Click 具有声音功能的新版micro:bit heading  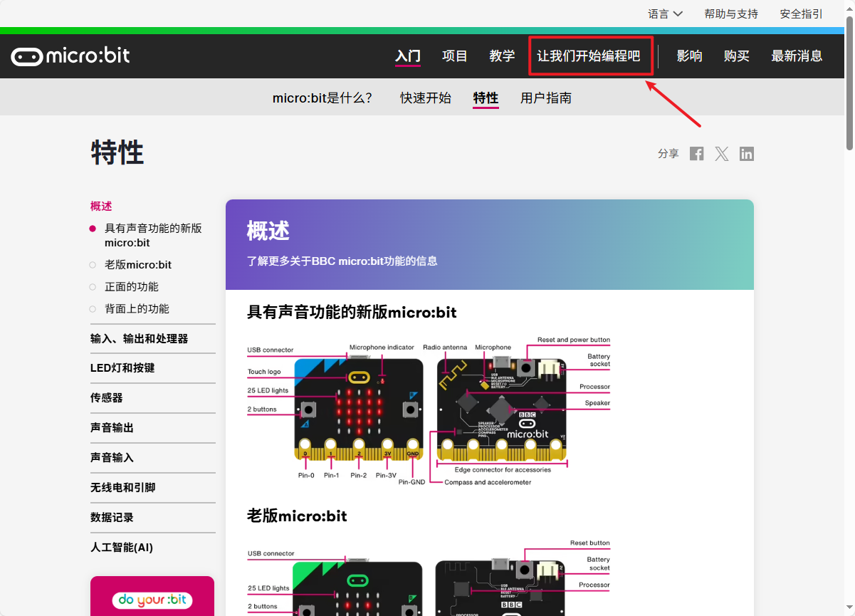point(352,312)
